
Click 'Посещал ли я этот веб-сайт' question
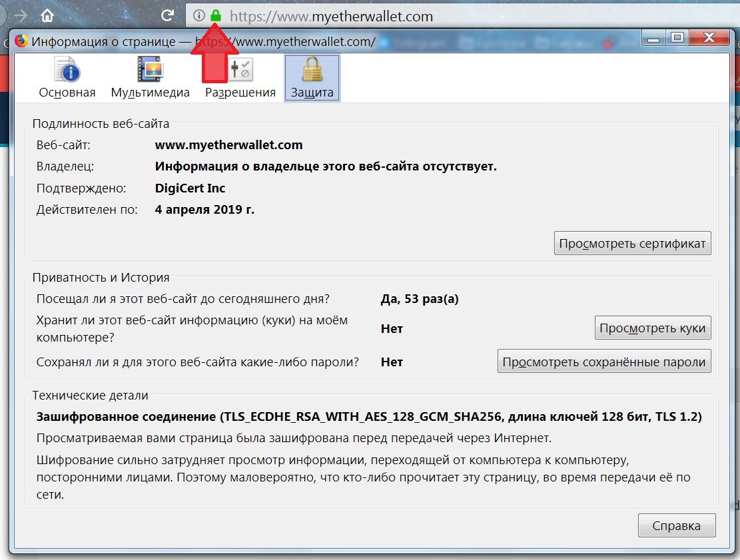183,298
